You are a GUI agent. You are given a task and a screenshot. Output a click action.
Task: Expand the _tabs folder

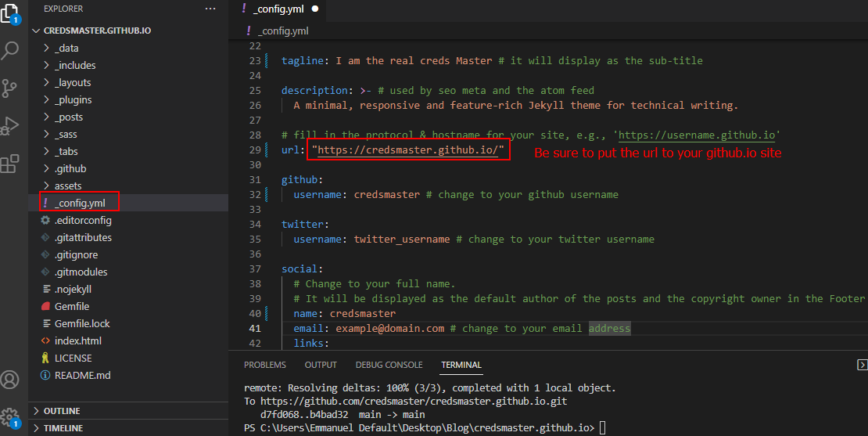(x=46, y=151)
